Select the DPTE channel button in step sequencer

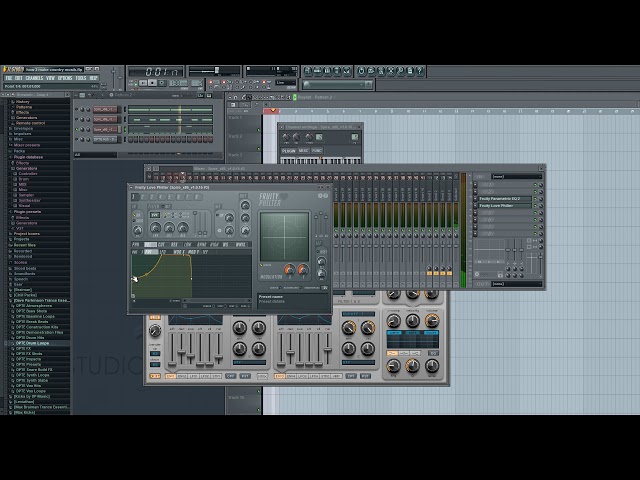105,139
